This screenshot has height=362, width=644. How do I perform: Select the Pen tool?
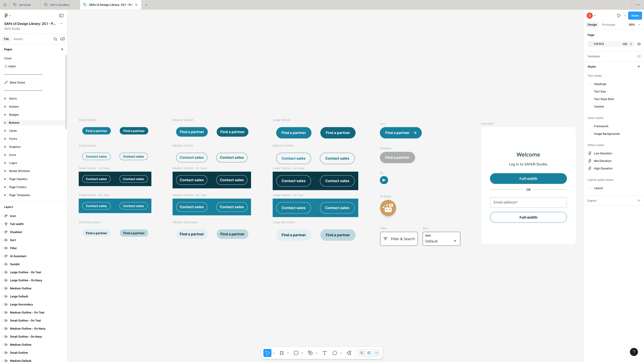coord(310,353)
